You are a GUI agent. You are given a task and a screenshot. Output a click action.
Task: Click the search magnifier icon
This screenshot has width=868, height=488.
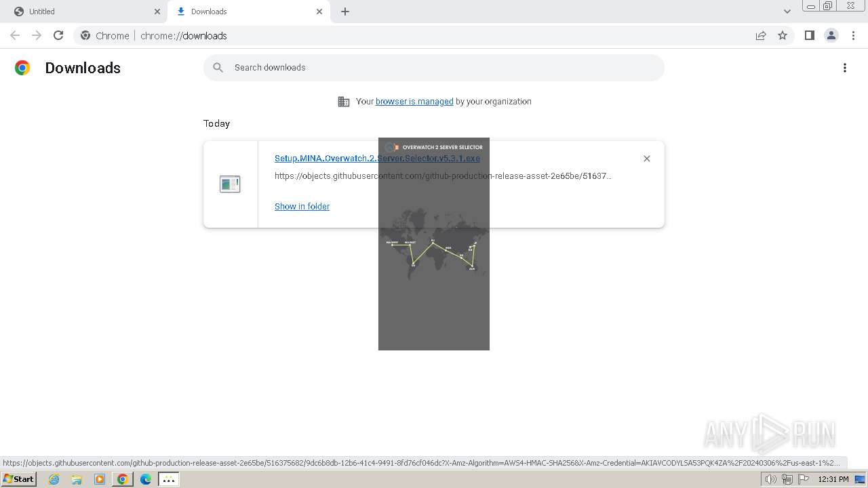tap(218, 68)
